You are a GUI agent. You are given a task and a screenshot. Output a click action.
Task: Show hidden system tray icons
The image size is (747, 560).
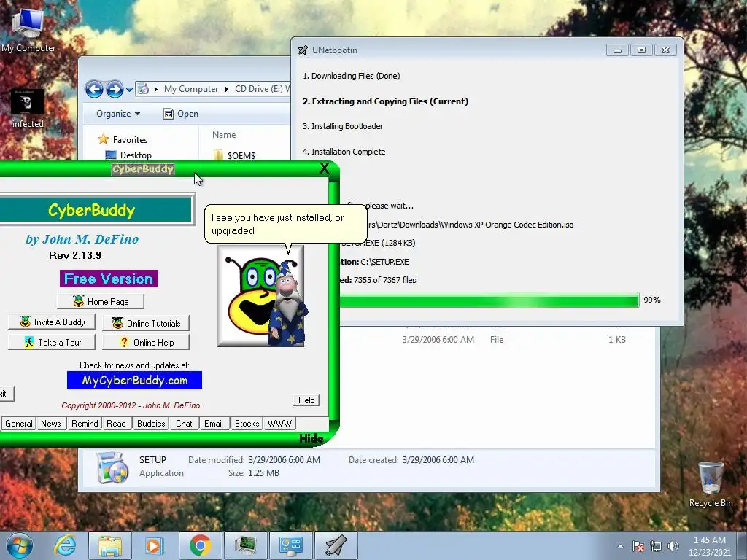tap(620, 546)
